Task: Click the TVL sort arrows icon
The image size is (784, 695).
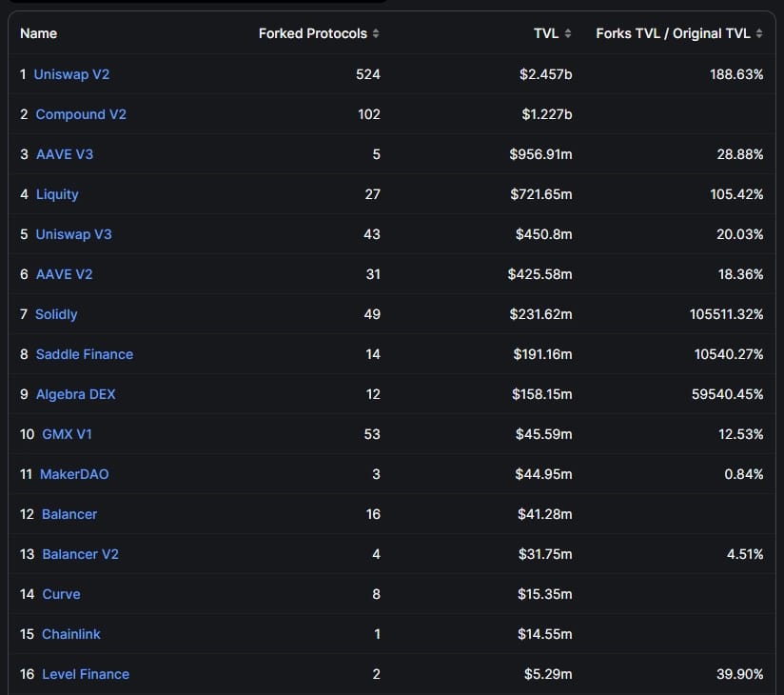Action: pos(568,33)
